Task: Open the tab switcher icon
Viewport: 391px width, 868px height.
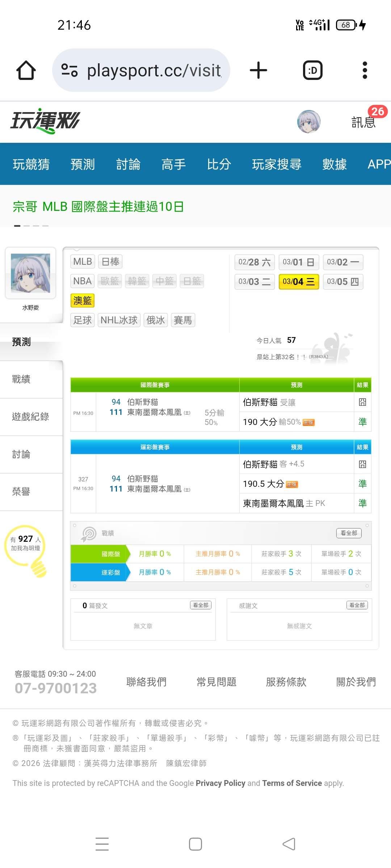Action: [x=312, y=70]
